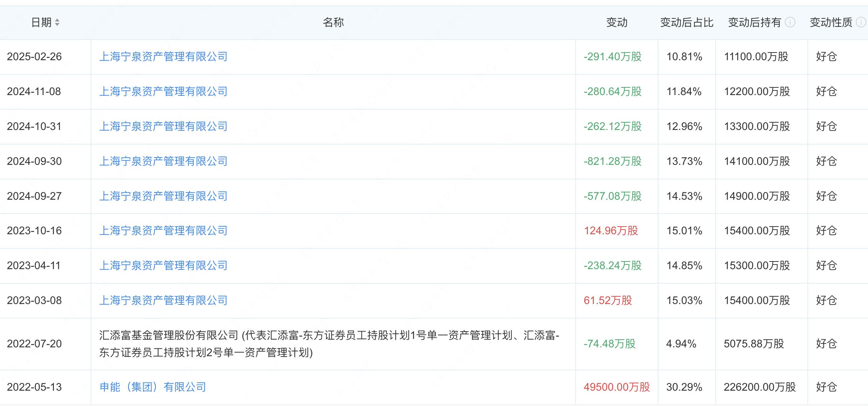Click change value -280.64万股
The height and width of the screenshot is (406, 868).
pyautogui.click(x=613, y=92)
